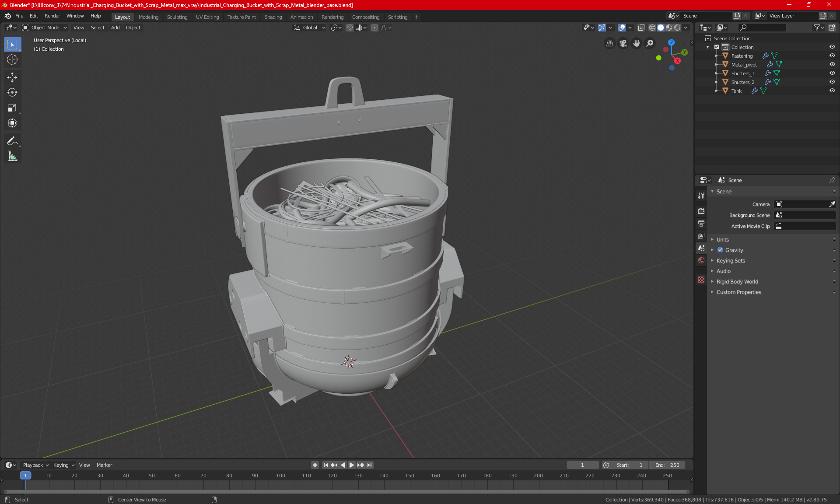Select the Rotate tool in toolbar
Viewport: 840px width, 504px height.
point(12,93)
